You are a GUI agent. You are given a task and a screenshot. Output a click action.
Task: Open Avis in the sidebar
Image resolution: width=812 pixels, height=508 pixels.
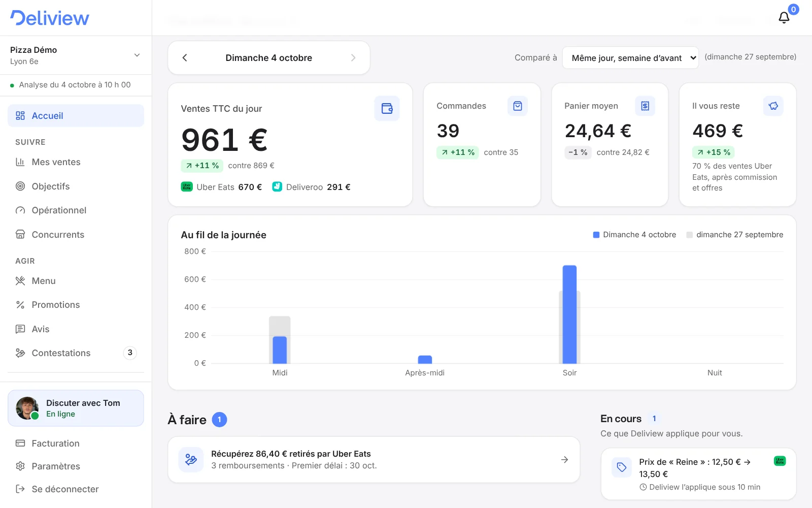76,329
